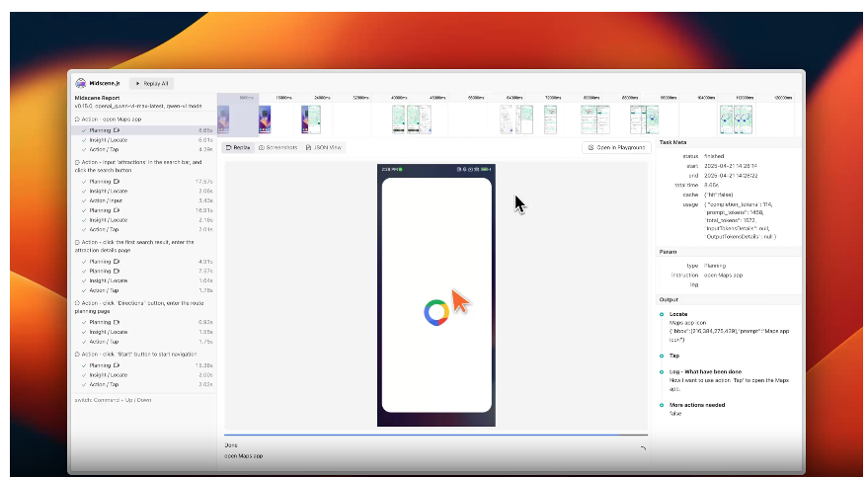Screen dimensions: 868x477
Task: Click checkmark of Action / Tap under Directions action
Action: (x=84, y=342)
